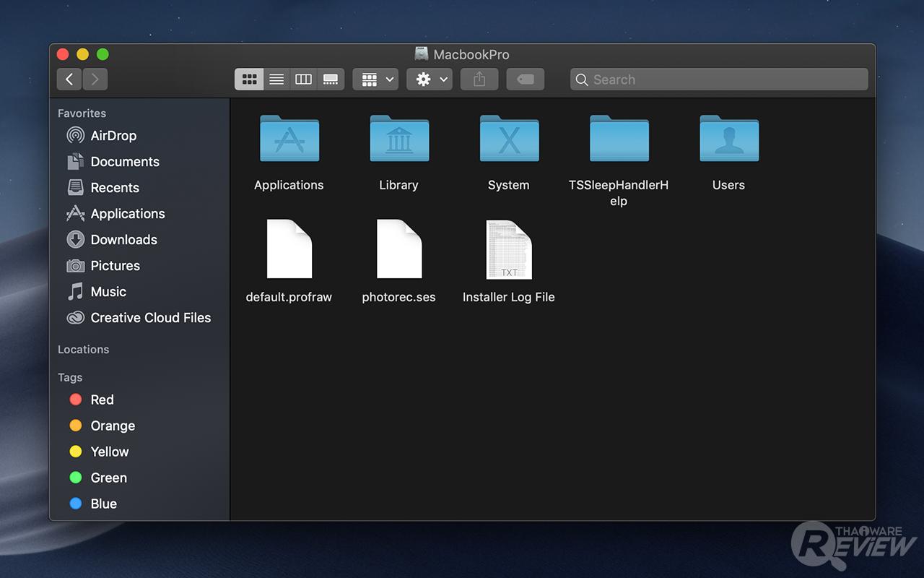This screenshot has height=578, width=924.
Task: Switch to icon view
Action: pos(249,79)
